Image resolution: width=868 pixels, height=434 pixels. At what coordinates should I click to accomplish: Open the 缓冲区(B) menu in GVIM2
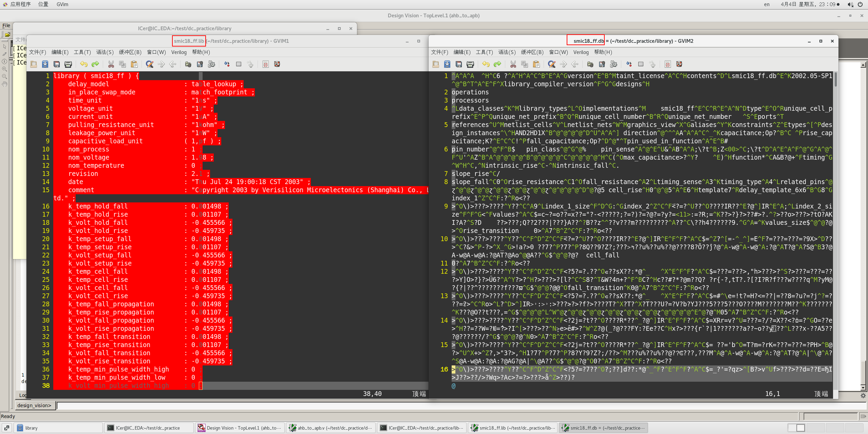tap(532, 52)
